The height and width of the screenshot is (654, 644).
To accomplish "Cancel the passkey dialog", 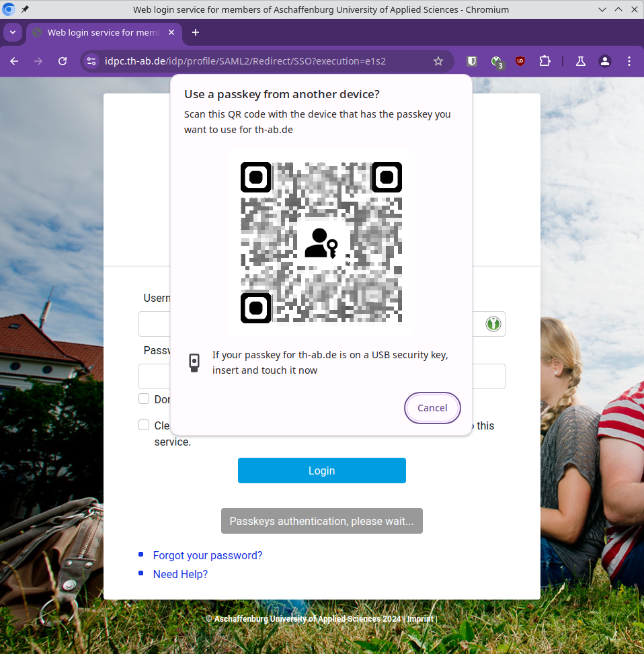I will 432,408.
